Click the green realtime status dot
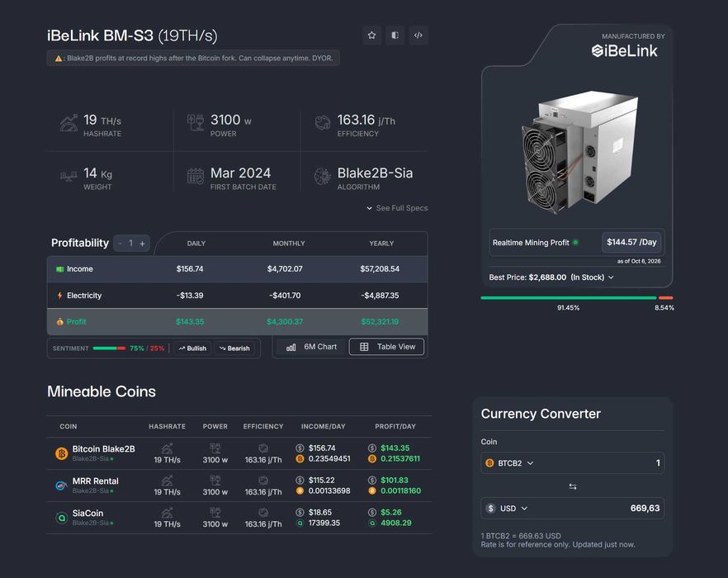 click(576, 242)
